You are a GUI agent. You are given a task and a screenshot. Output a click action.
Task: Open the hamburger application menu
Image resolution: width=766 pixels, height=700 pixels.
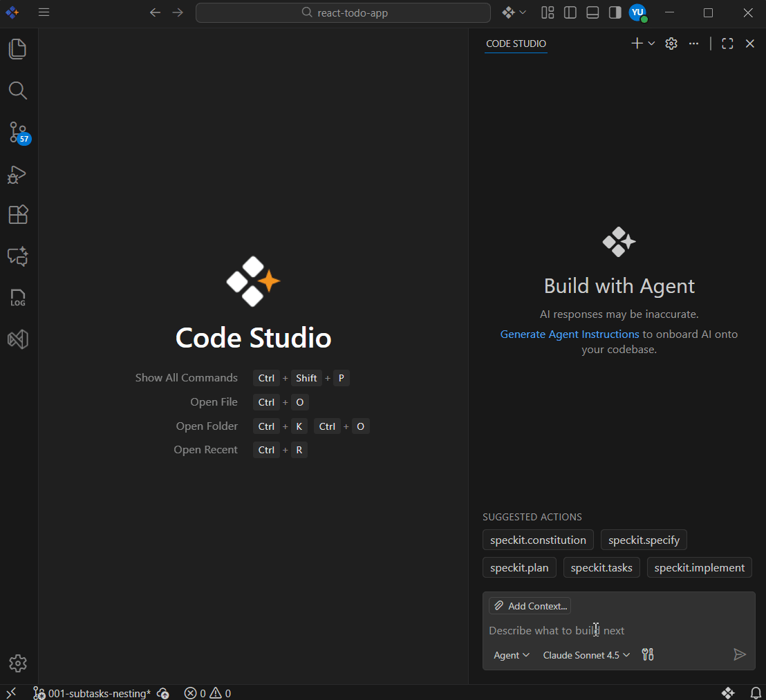point(44,12)
